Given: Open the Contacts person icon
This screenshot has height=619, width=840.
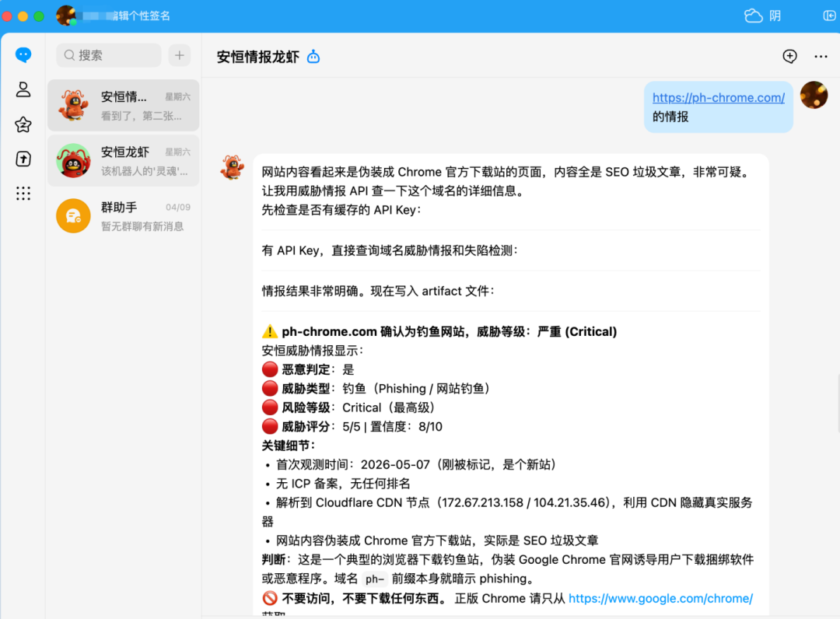Looking at the screenshot, I should click(23, 89).
